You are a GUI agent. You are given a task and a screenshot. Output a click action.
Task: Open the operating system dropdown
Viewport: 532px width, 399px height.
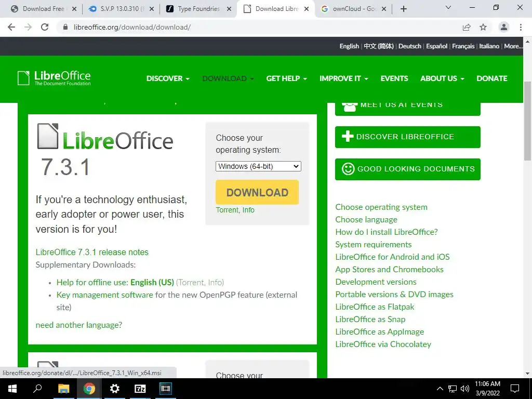coord(258,166)
